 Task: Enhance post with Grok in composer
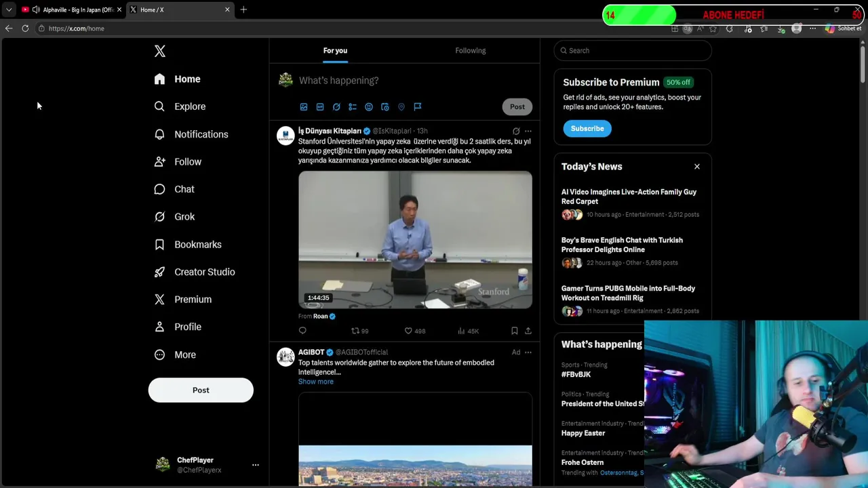(x=336, y=107)
